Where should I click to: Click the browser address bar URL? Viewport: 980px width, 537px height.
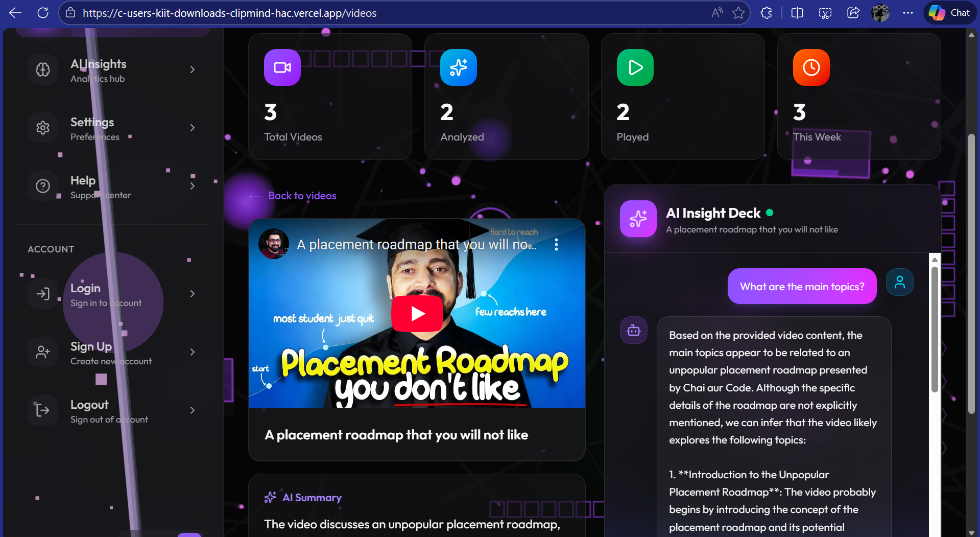pos(230,13)
